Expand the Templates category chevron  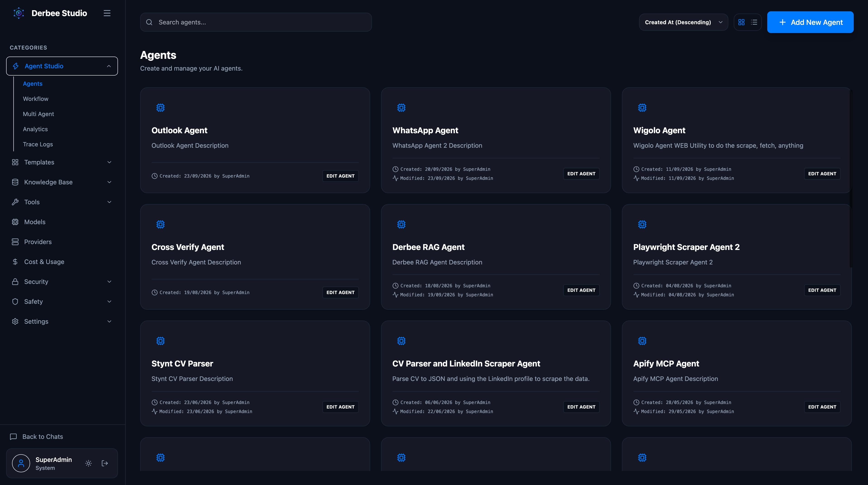tap(109, 162)
